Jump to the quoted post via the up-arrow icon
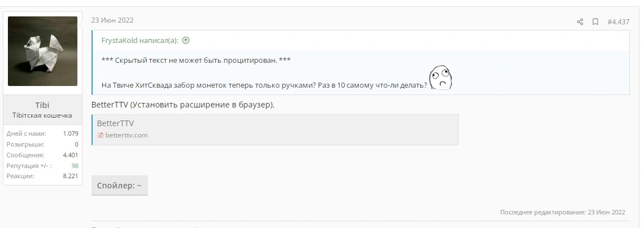 [x=186, y=40]
